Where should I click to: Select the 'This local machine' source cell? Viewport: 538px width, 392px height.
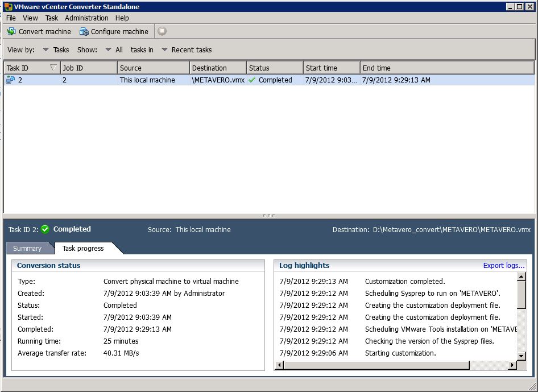click(154, 80)
